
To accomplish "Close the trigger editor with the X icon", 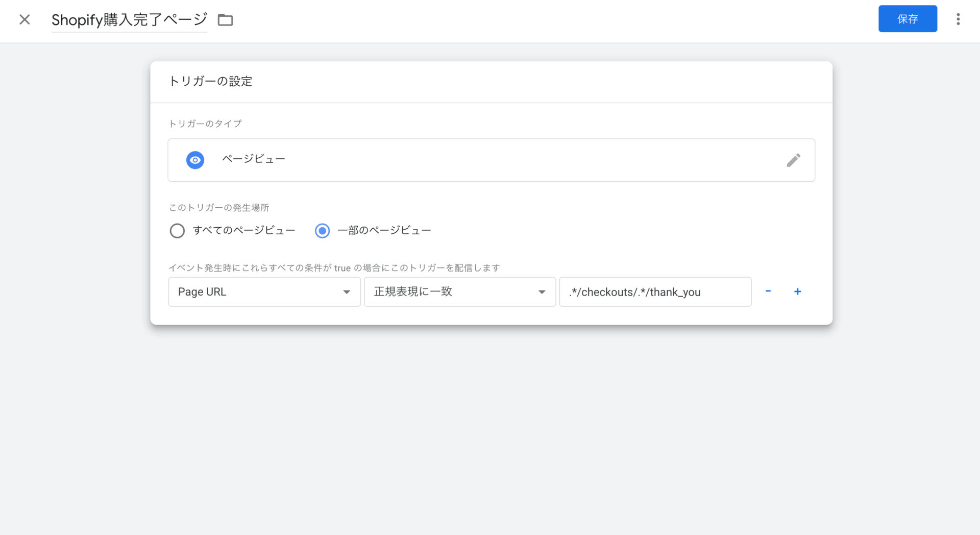I will (x=24, y=19).
